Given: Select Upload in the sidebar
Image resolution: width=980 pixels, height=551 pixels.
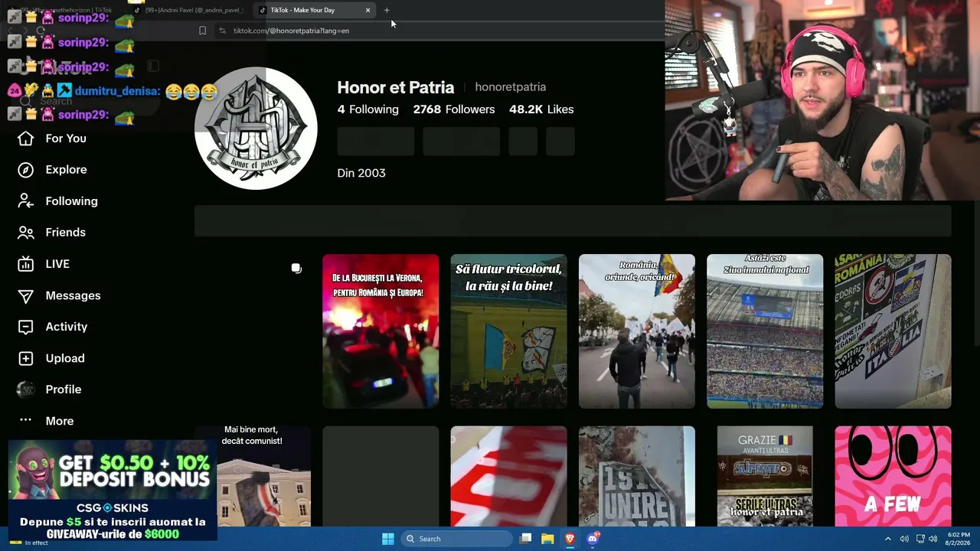Looking at the screenshot, I should click(x=51, y=358).
